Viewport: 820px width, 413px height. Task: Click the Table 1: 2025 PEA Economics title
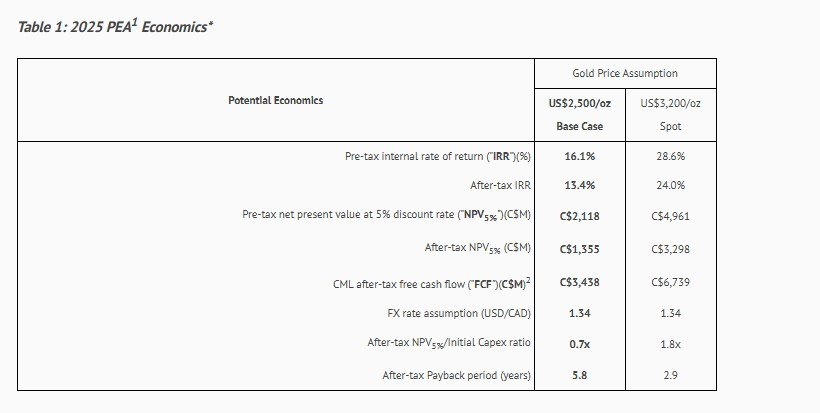tap(115, 26)
